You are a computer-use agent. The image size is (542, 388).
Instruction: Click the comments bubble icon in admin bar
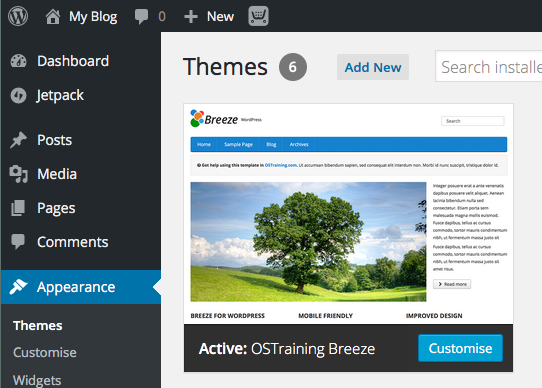pos(141,17)
